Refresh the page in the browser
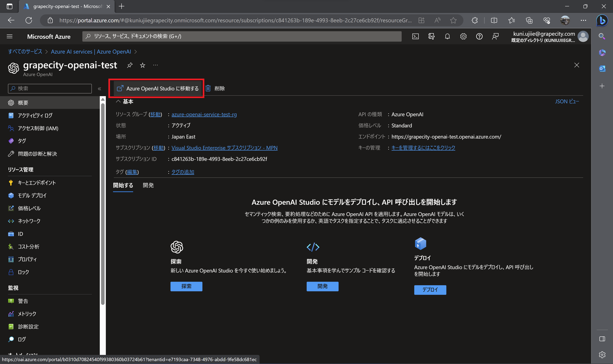 [x=29, y=20]
